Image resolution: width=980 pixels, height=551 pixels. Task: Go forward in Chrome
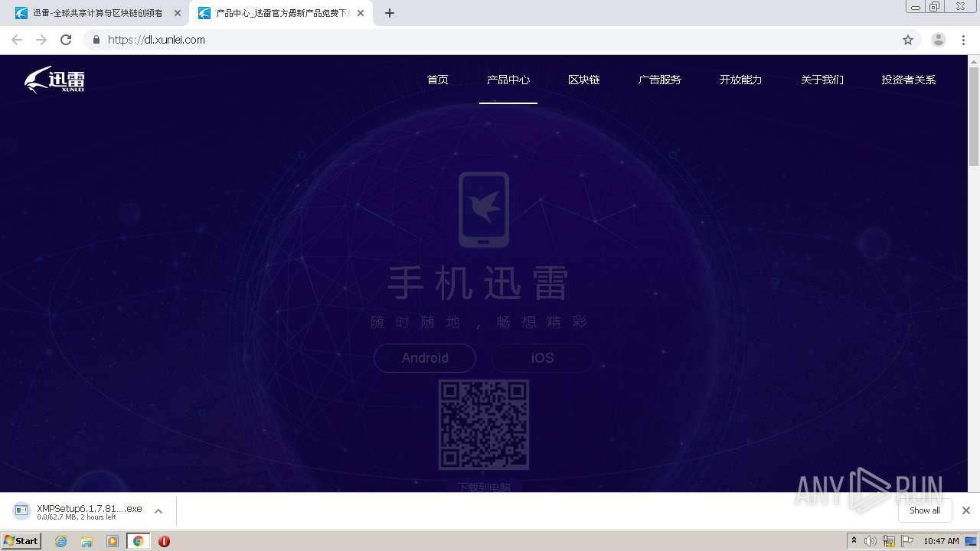(41, 40)
